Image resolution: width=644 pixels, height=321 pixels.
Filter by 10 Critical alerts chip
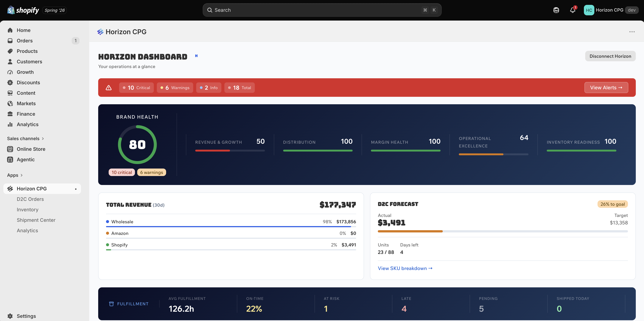coord(136,88)
